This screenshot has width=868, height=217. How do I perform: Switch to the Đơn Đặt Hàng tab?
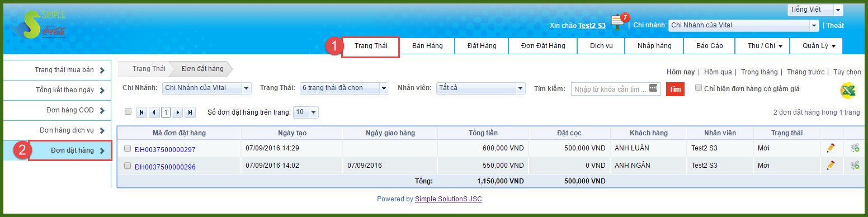point(542,46)
